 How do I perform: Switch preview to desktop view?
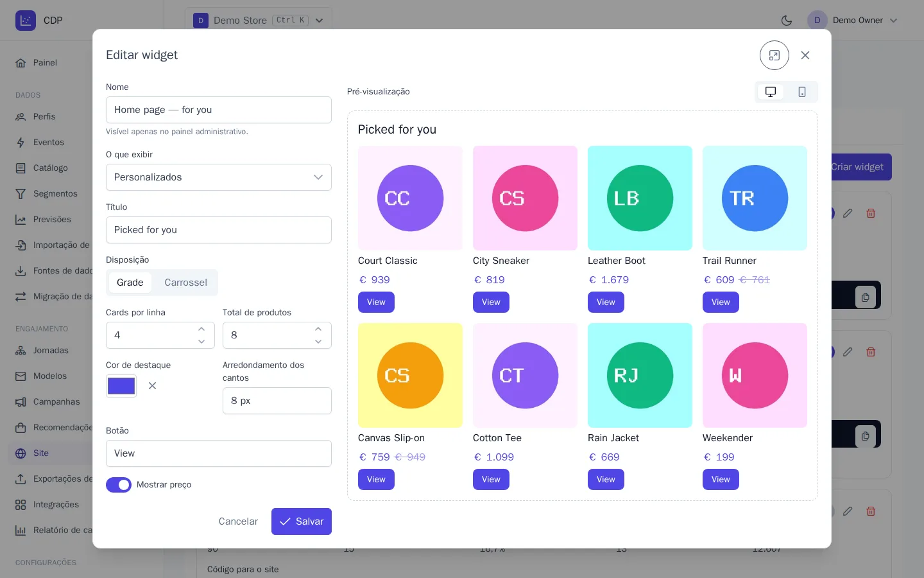click(x=771, y=92)
